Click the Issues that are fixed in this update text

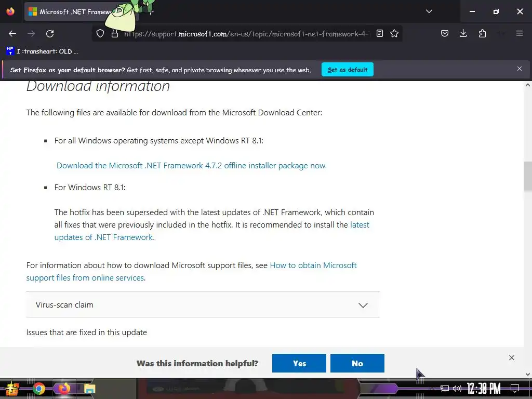(x=87, y=332)
